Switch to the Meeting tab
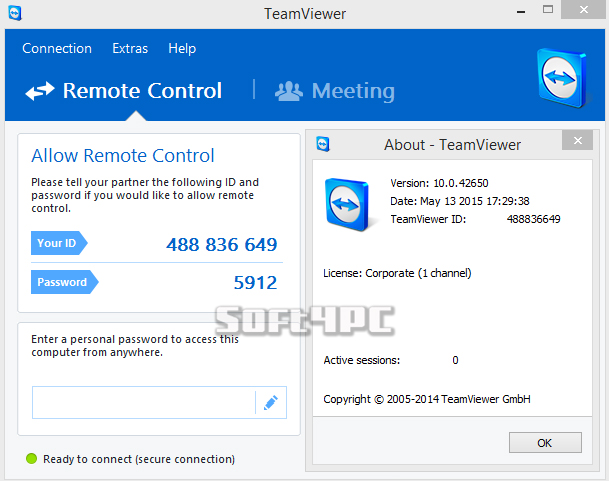Image resolution: width=609 pixels, height=481 pixels. click(335, 92)
